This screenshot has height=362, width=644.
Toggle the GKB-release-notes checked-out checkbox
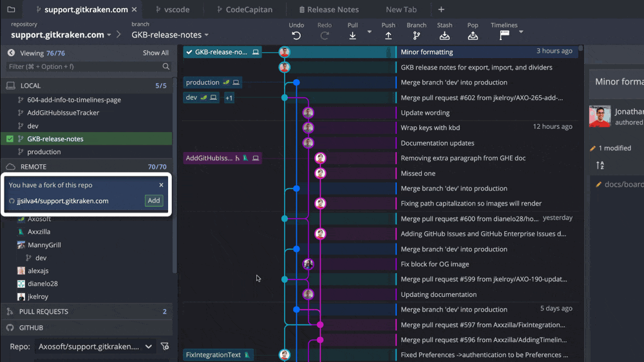[10, 139]
